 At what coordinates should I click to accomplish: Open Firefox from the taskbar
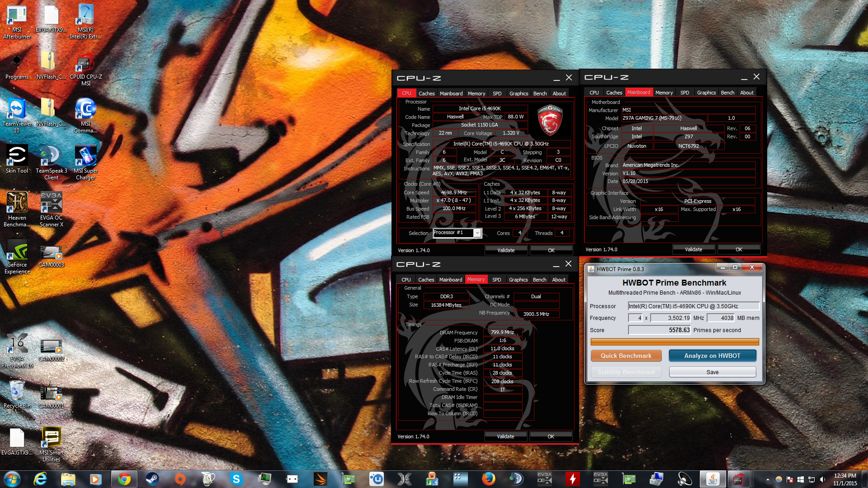488,479
